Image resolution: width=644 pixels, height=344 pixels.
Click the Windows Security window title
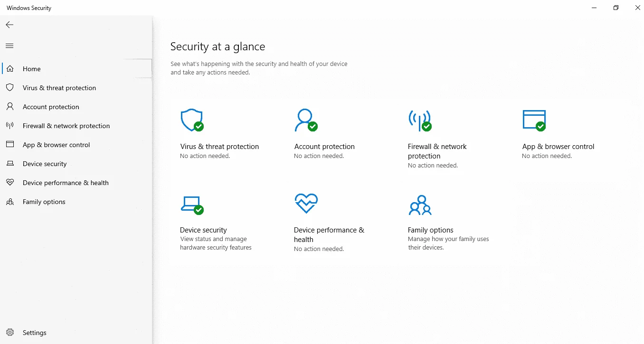29,8
